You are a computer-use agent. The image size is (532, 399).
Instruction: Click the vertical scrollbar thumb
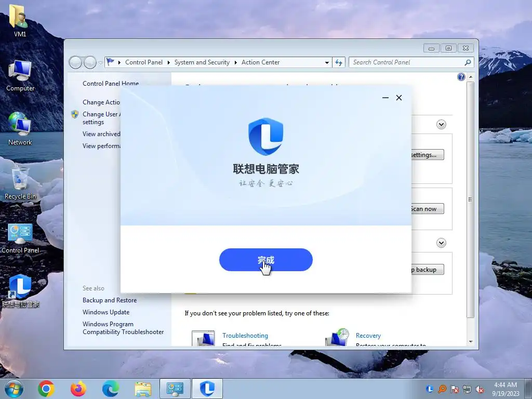(x=470, y=199)
